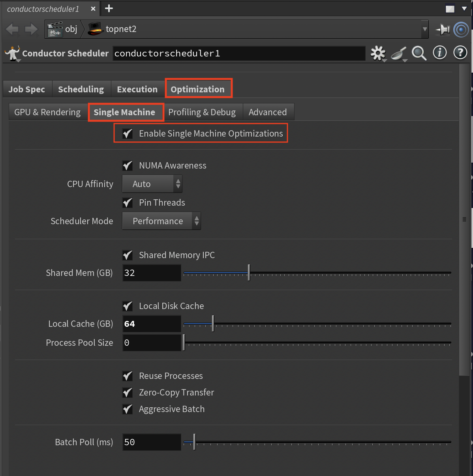This screenshot has width=473, height=476.
Task: Click the Process Pool Size value field
Action: [152, 343]
